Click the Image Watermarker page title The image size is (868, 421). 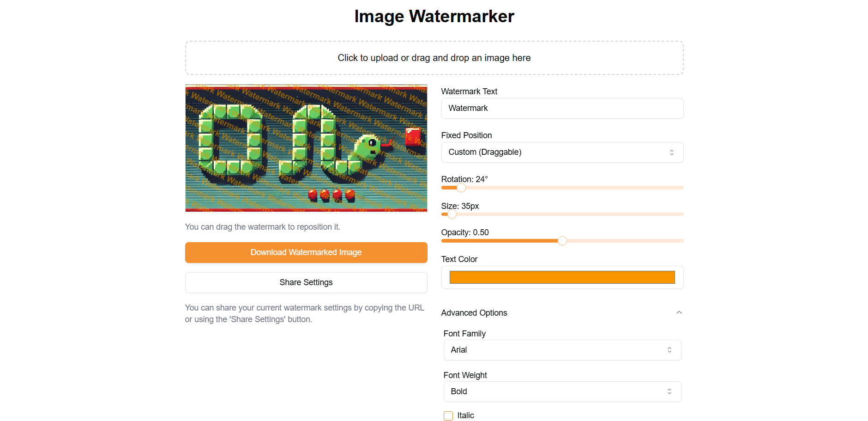click(434, 16)
